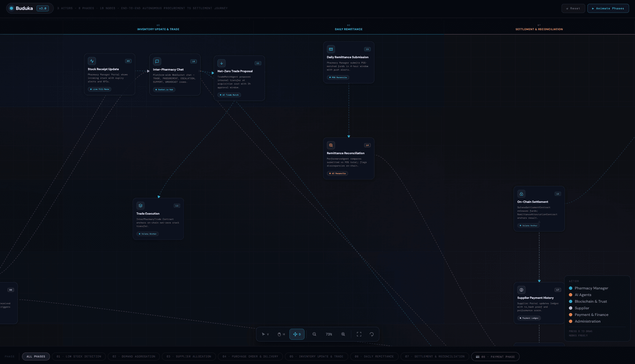Click the fullscreen fit-view icon
Viewport: 635px width, 364px height.
tap(359, 334)
